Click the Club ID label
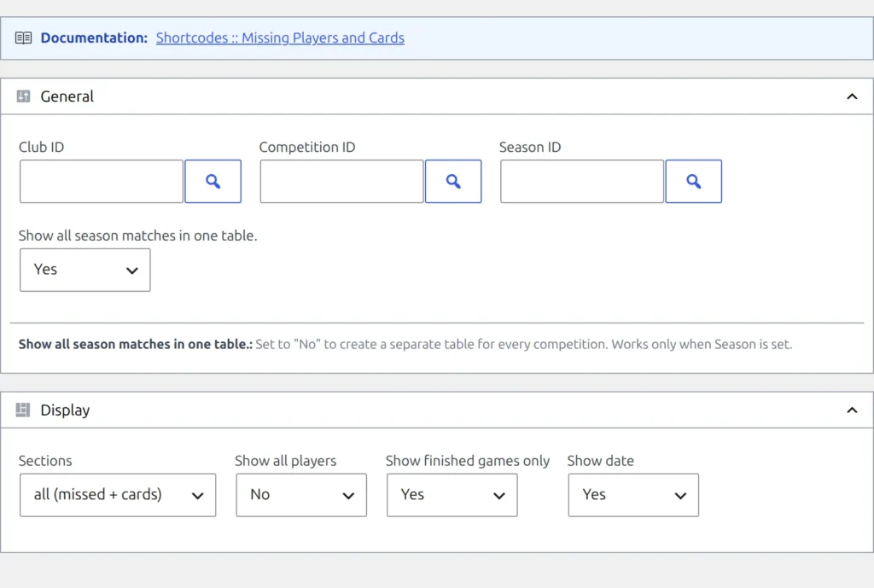874x588 pixels. tap(41, 147)
